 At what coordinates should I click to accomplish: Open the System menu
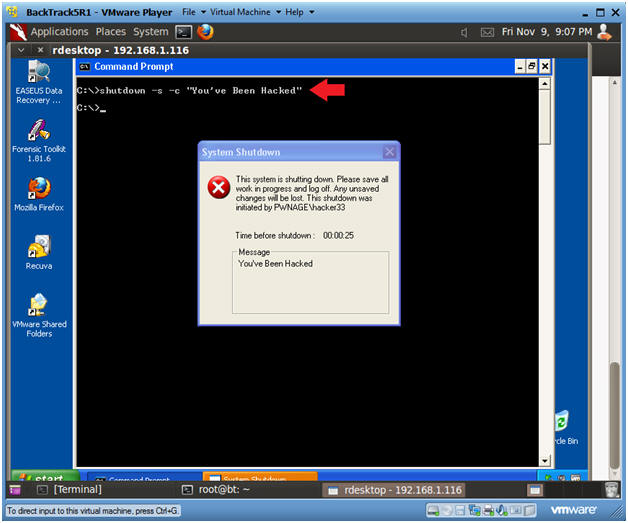click(151, 32)
